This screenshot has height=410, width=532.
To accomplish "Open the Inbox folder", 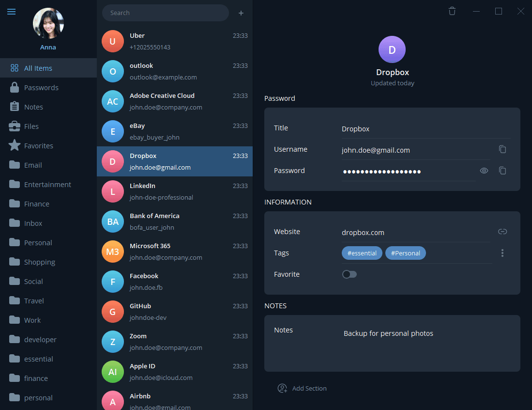I will 48,223.
